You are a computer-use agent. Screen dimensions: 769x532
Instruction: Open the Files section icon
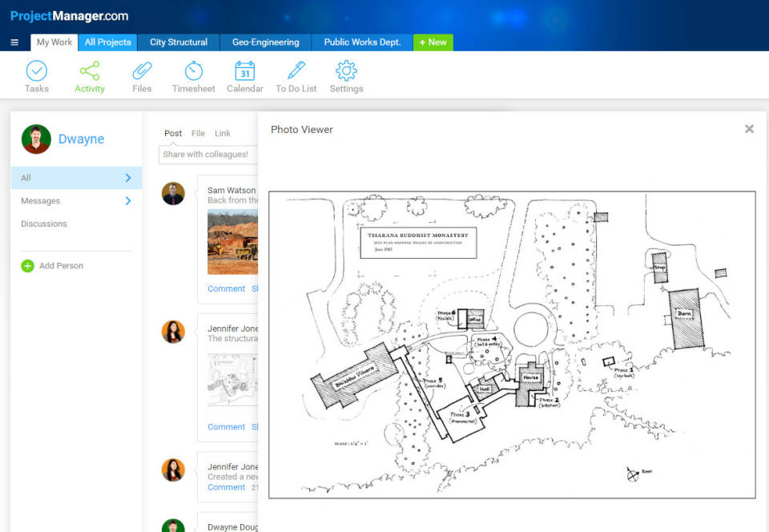pos(141,71)
